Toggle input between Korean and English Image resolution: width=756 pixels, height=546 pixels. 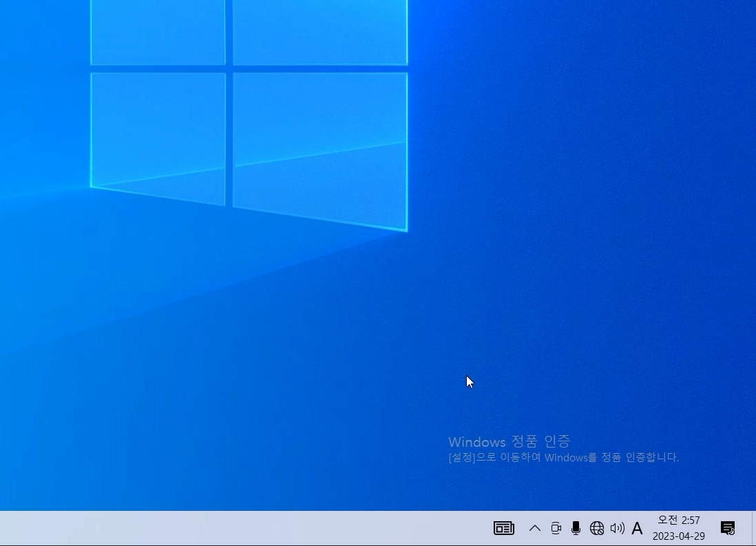[x=638, y=528]
